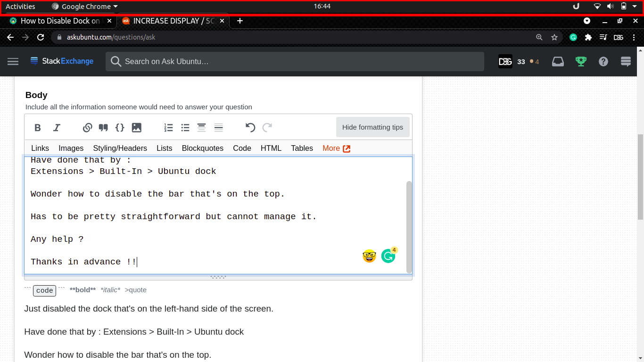Open the user profile avatar with 33 reputation

[505, 61]
